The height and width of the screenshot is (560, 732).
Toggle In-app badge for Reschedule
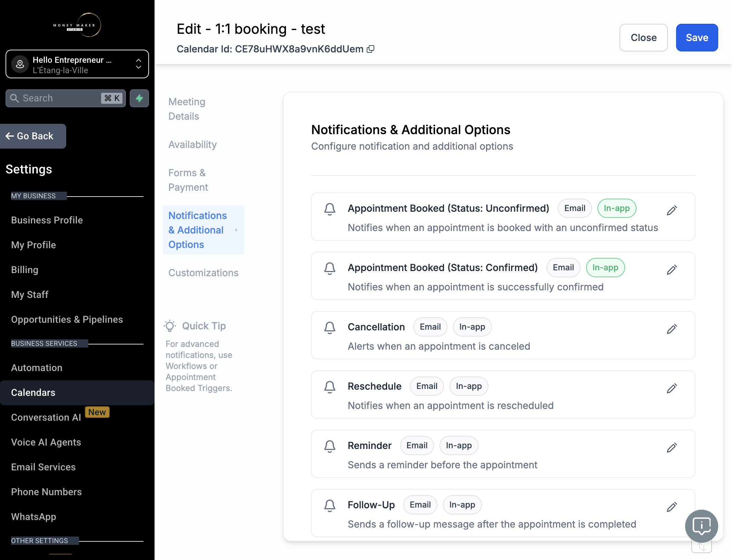(x=469, y=386)
